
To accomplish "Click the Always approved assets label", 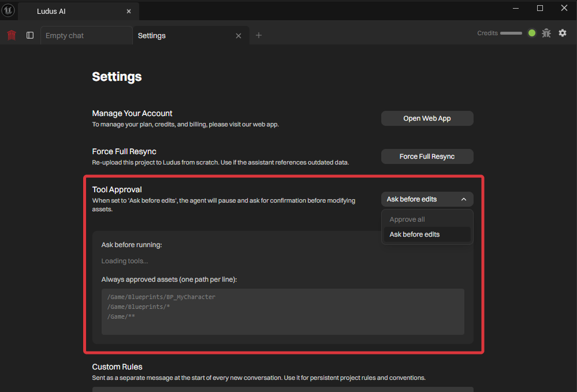I will [169, 279].
